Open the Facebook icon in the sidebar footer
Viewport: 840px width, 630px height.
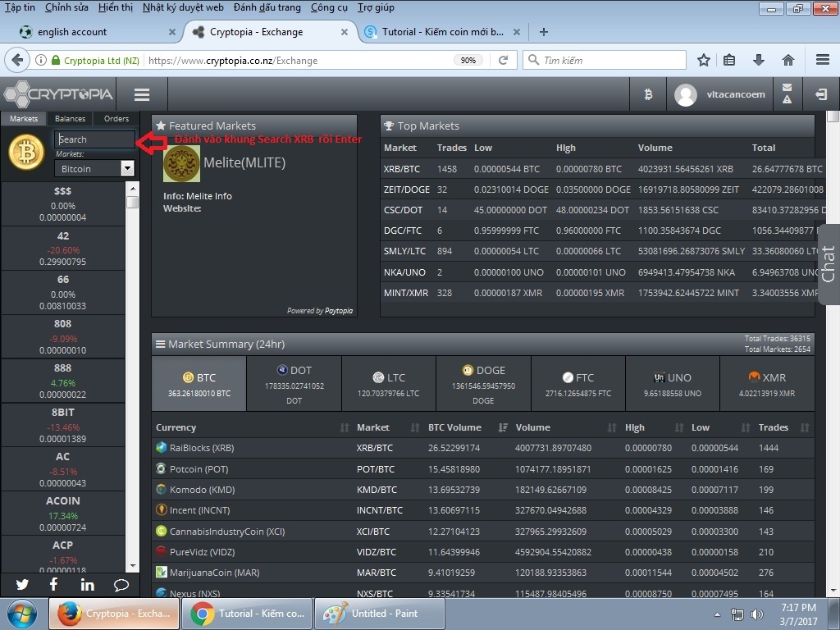click(x=53, y=584)
